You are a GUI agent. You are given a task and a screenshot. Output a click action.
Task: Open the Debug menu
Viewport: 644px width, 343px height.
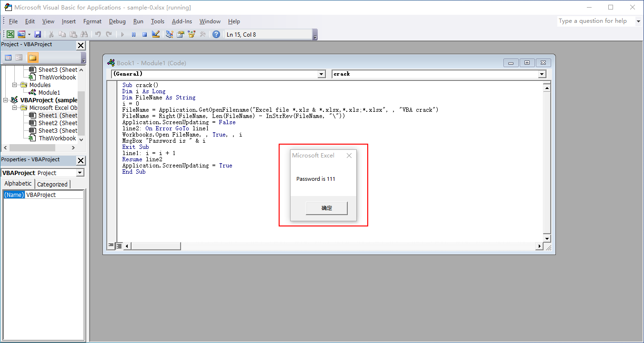117,21
